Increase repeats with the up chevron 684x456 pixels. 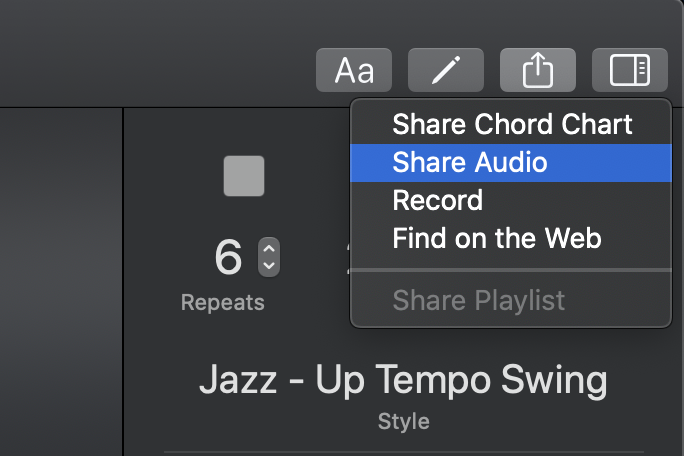click(x=269, y=249)
